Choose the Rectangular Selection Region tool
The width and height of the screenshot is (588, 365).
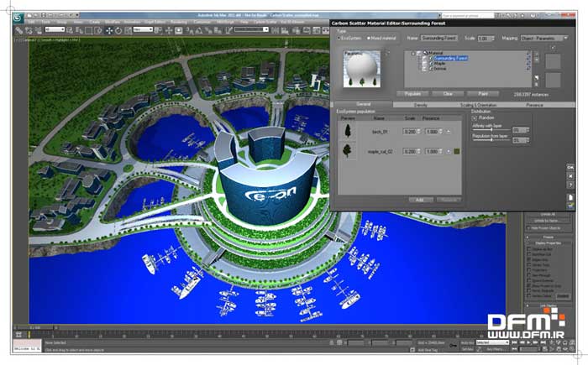point(88,30)
